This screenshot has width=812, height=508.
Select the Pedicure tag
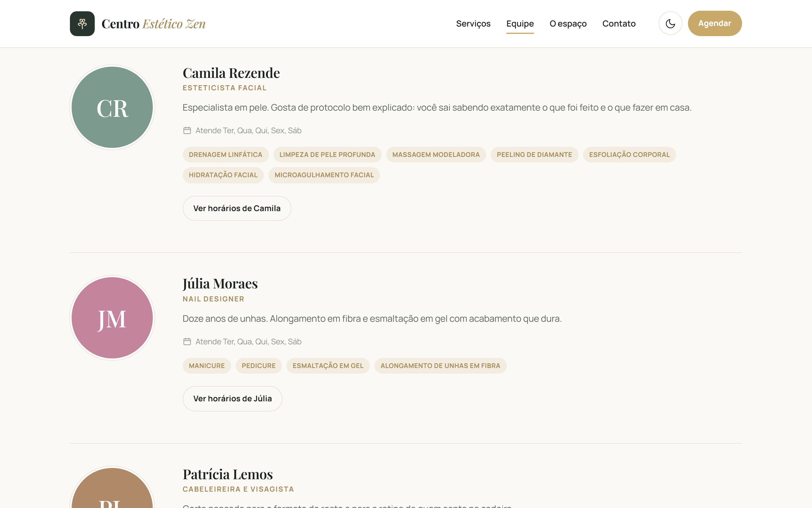(258, 365)
